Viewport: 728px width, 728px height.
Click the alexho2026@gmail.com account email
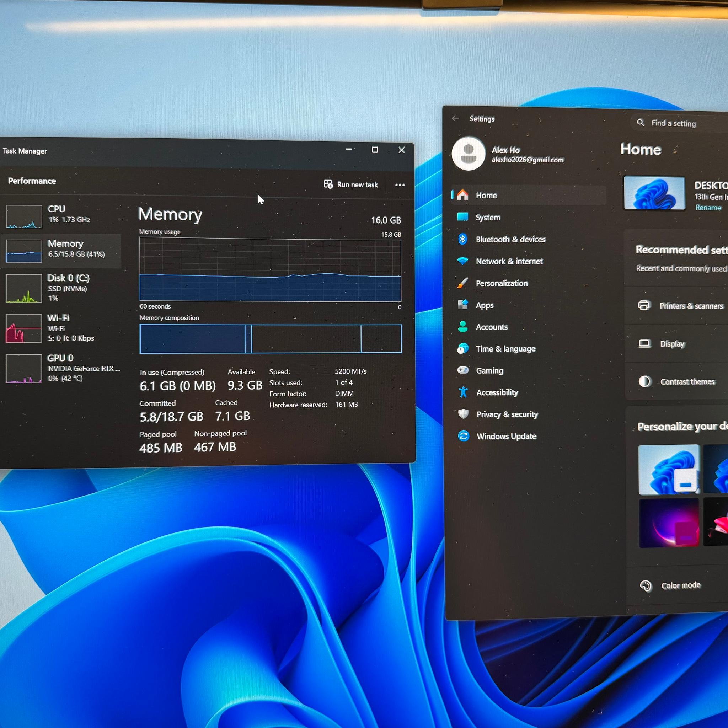(528, 160)
